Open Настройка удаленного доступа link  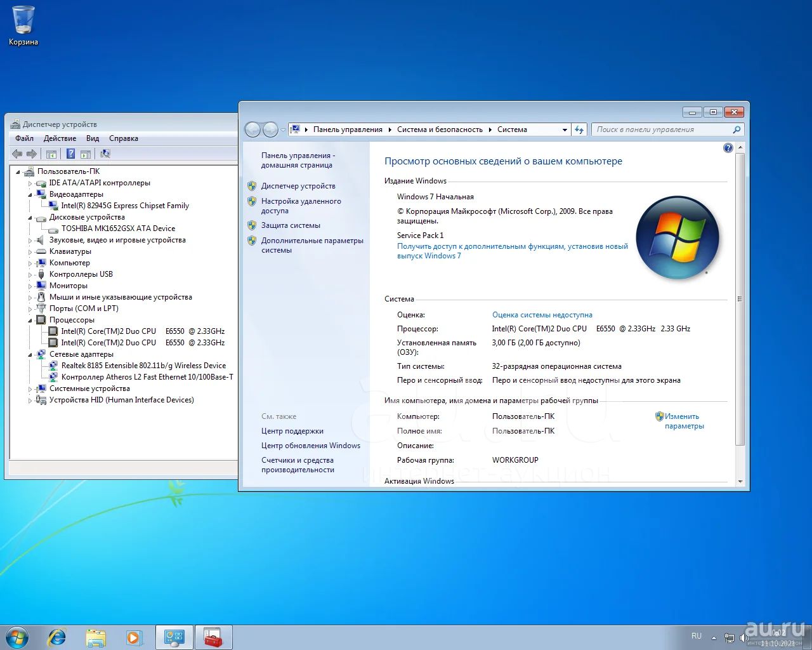pos(301,206)
